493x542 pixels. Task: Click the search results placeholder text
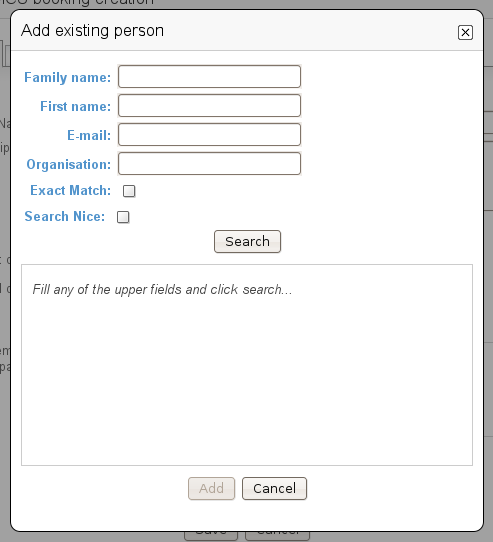point(162,290)
